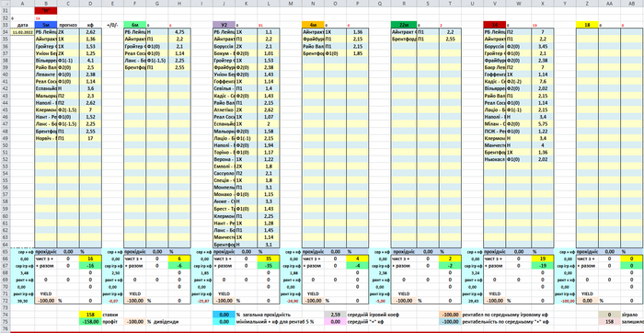This screenshot has width=644, height=333.
Task: Click the select-all corner box of the sheet
Action: click(x=5, y=4)
